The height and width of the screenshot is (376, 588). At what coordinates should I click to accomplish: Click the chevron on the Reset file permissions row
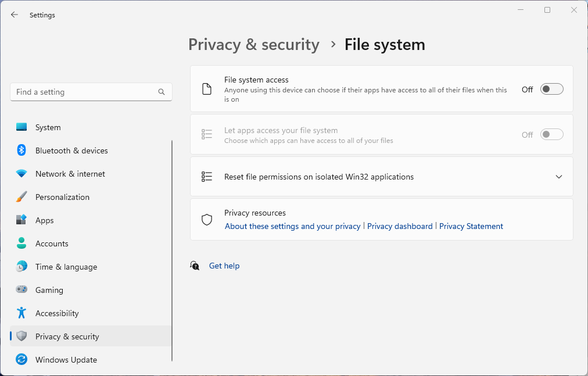[558, 177]
